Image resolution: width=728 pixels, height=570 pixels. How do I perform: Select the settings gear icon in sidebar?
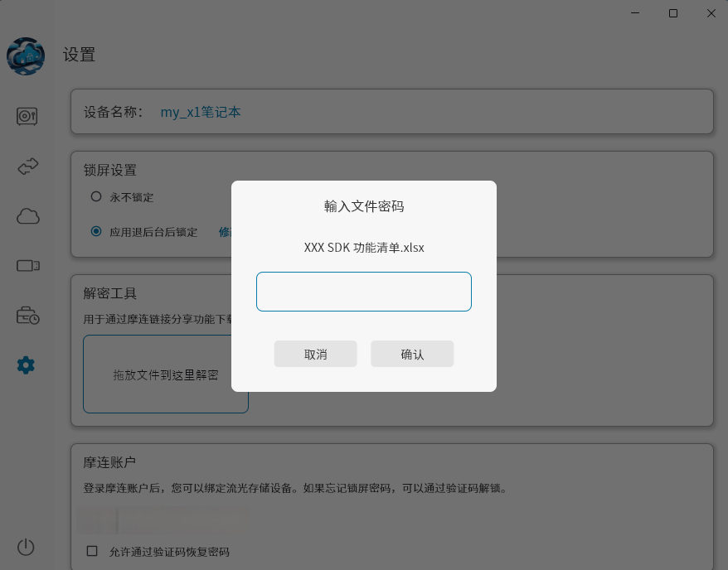[26, 365]
